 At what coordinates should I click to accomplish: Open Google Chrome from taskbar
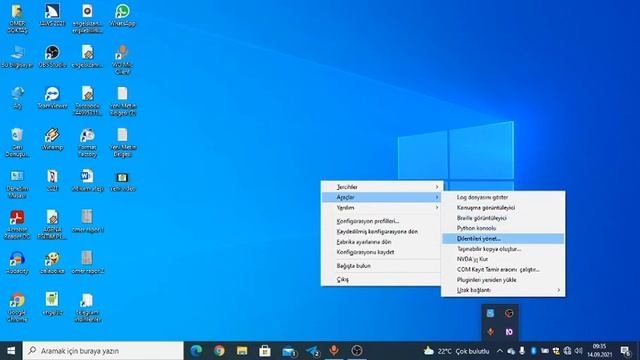pos(219,351)
